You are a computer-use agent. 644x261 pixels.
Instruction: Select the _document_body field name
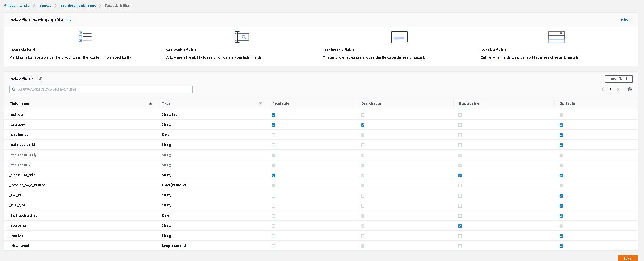pyautogui.click(x=23, y=155)
